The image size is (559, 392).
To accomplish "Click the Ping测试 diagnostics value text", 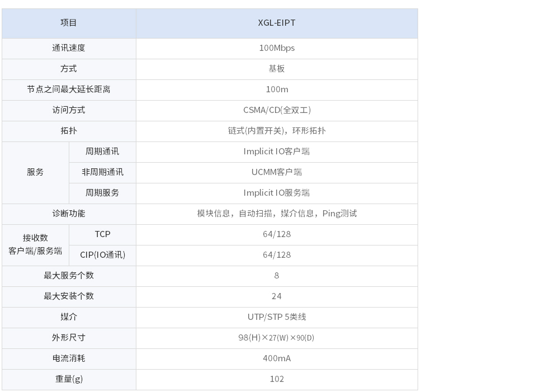I will [x=339, y=214].
